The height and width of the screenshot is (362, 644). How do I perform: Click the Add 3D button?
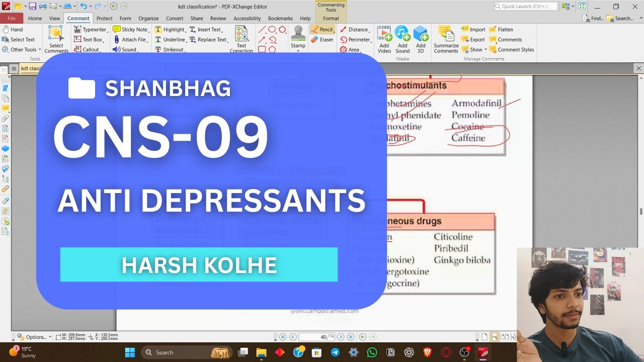(421, 39)
